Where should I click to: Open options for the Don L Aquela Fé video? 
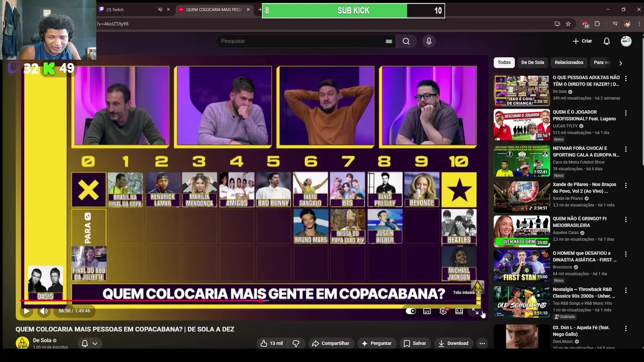click(x=626, y=328)
